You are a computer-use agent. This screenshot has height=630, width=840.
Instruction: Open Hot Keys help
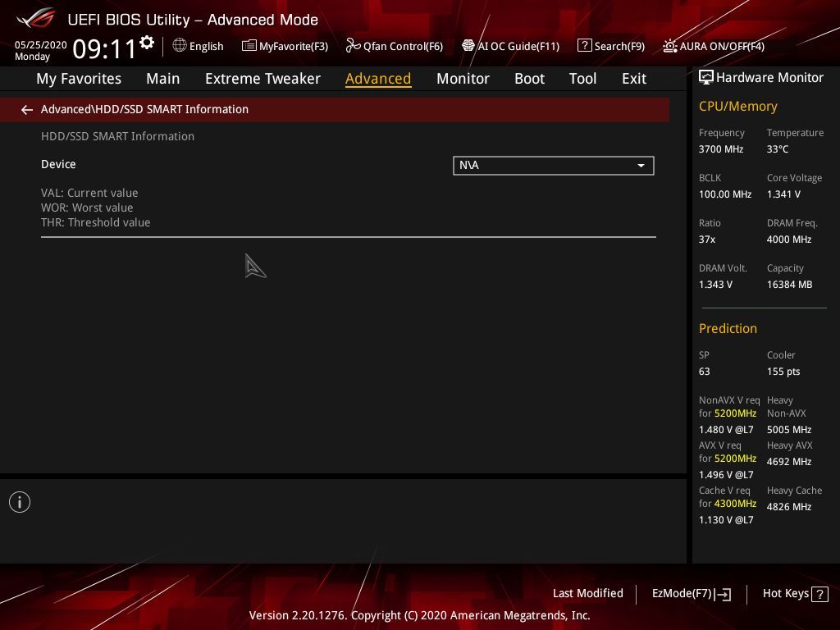click(x=796, y=594)
